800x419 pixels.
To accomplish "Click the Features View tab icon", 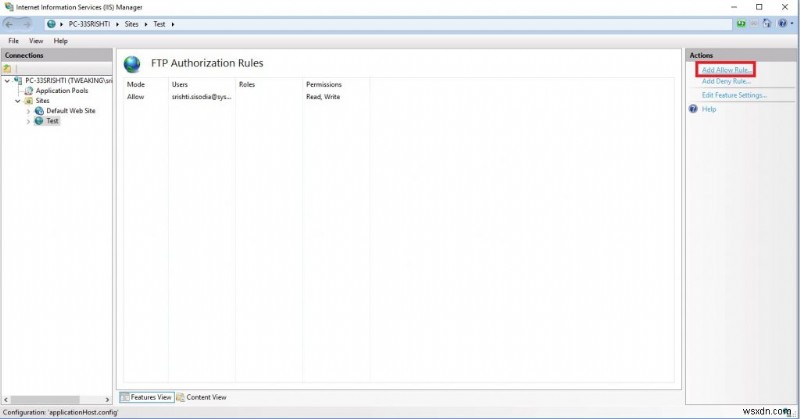I will [x=125, y=397].
